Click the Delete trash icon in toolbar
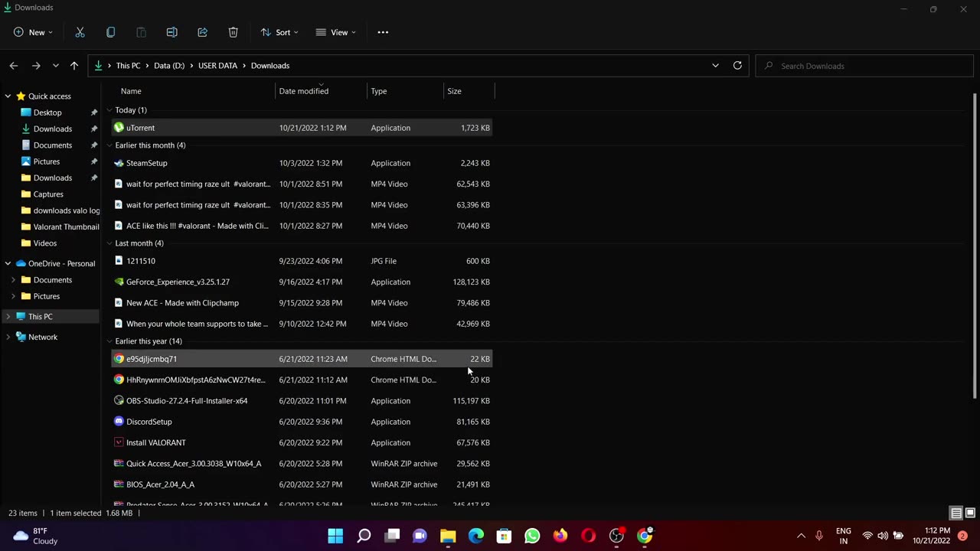Screen dimensions: 980x551 coord(233,32)
